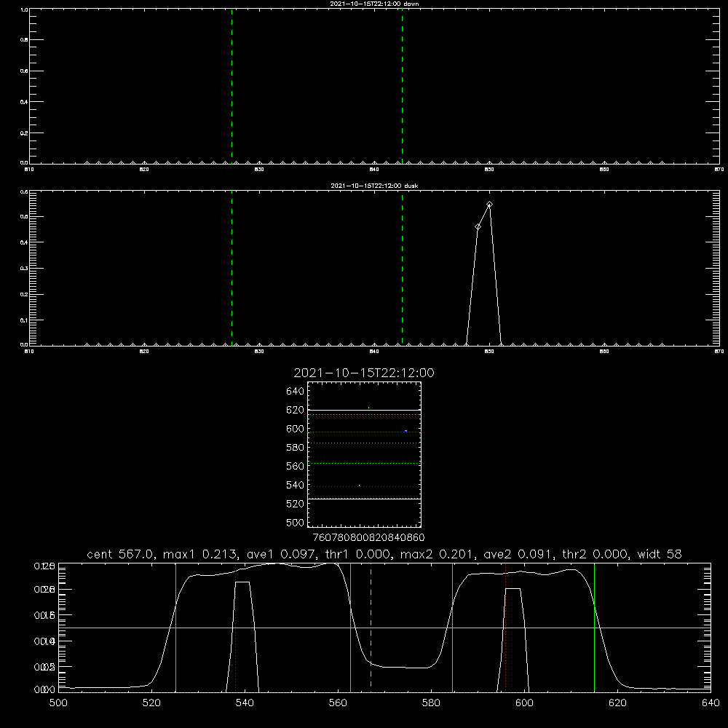Click the large '2021-10-15T22:12:00' title above the small plot
Viewport: 728px width, 728px height.
(364, 373)
